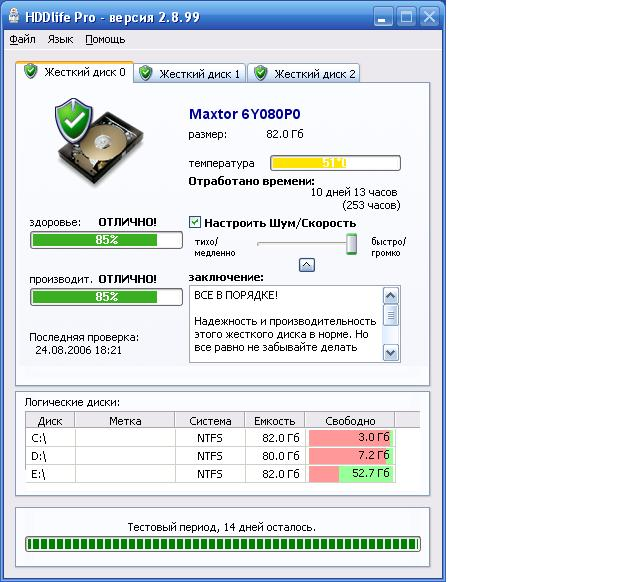Click the last check date 24.08.2006 18:21
640x582 pixels.
click(x=78, y=350)
